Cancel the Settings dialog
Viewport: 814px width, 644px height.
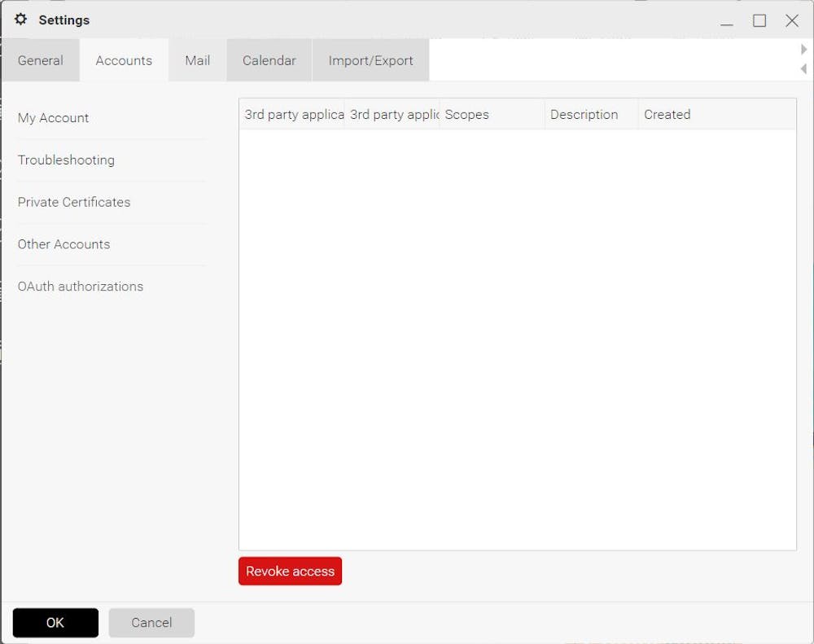click(151, 623)
